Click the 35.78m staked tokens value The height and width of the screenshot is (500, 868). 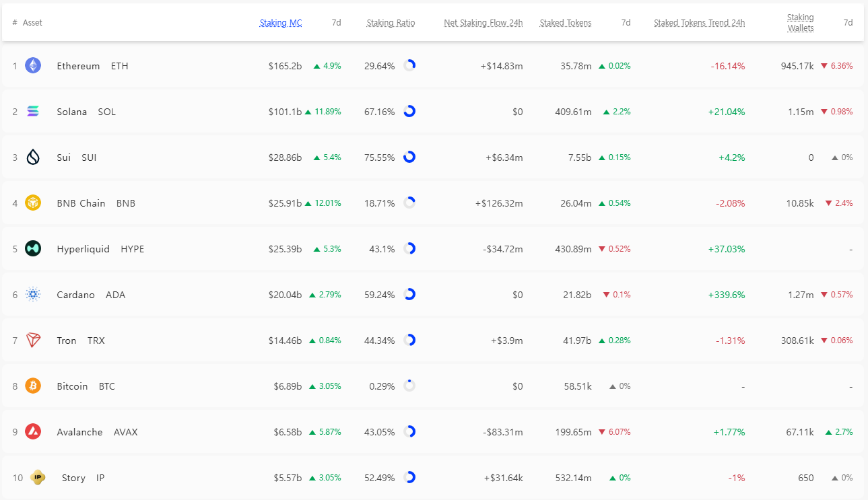click(576, 66)
